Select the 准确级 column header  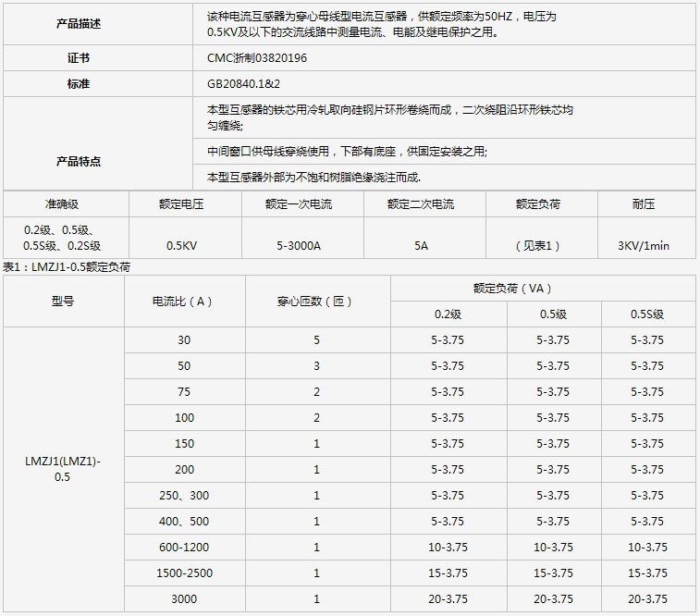click(x=64, y=203)
